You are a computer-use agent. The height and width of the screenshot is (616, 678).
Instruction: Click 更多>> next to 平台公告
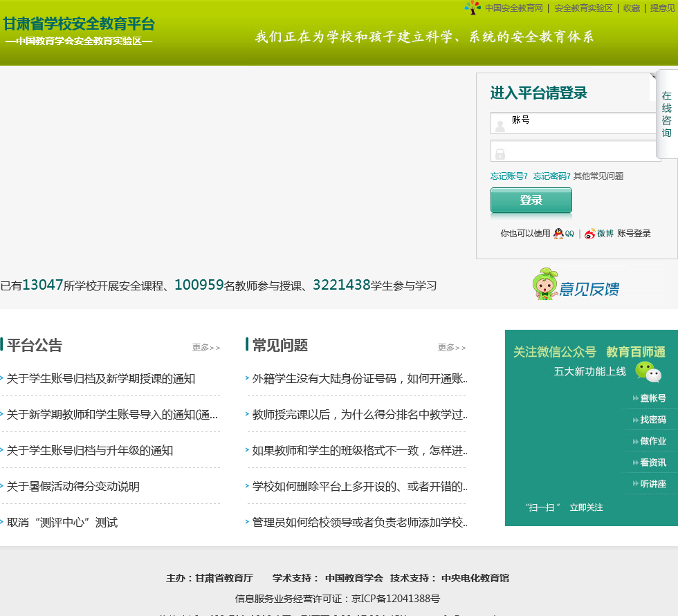(206, 347)
